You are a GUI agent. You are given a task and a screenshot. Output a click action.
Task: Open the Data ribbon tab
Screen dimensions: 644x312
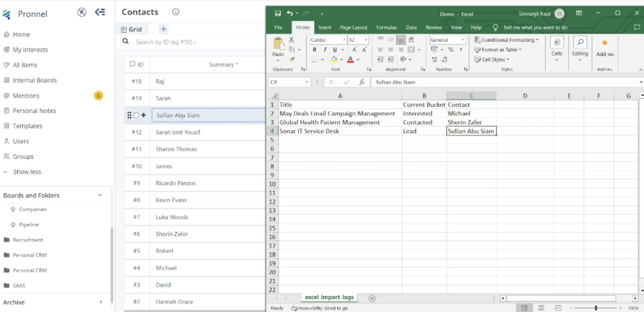pos(411,27)
